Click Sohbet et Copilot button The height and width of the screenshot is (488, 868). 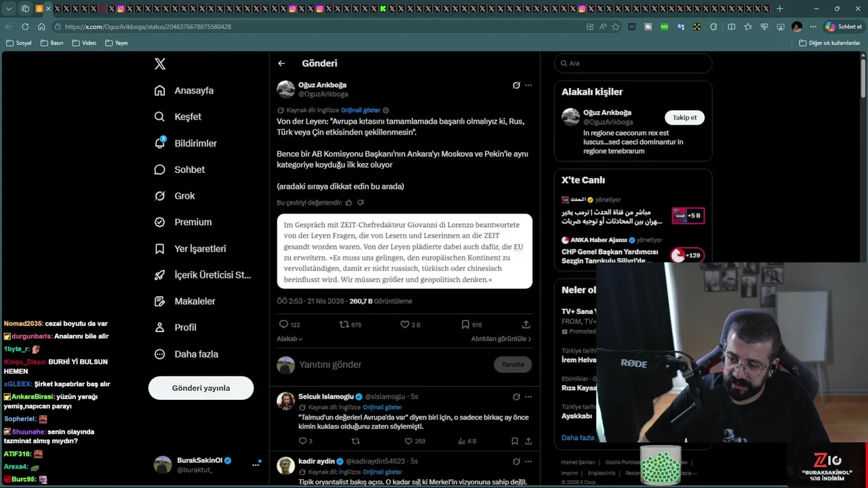tap(844, 26)
